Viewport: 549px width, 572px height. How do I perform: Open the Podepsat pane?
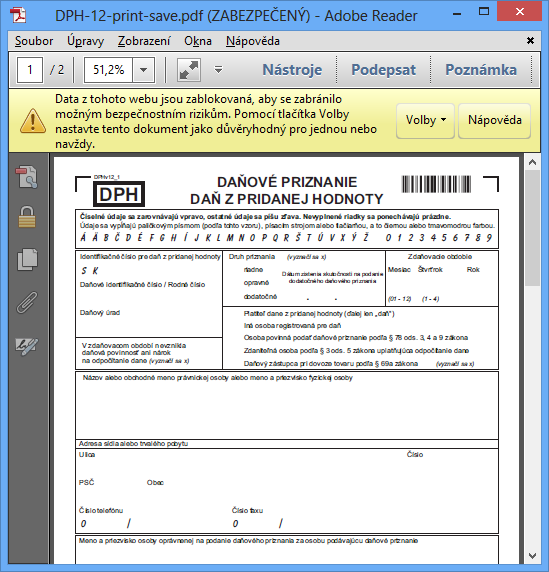tap(383, 70)
